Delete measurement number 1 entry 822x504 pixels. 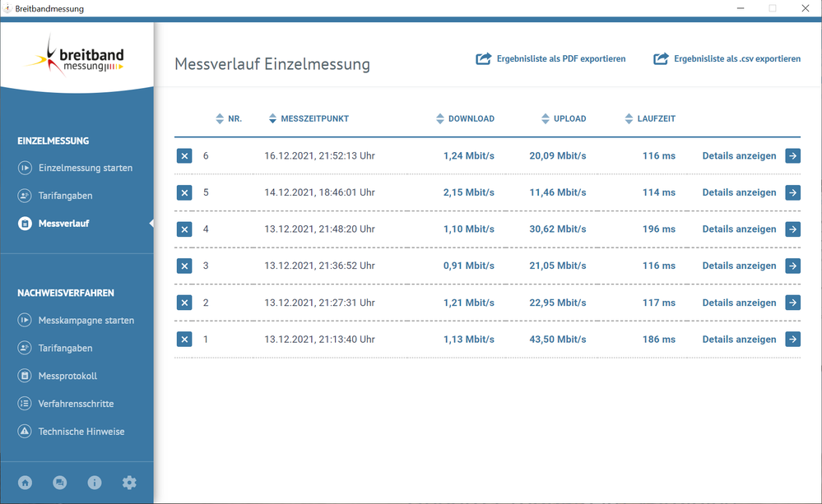pos(184,339)
